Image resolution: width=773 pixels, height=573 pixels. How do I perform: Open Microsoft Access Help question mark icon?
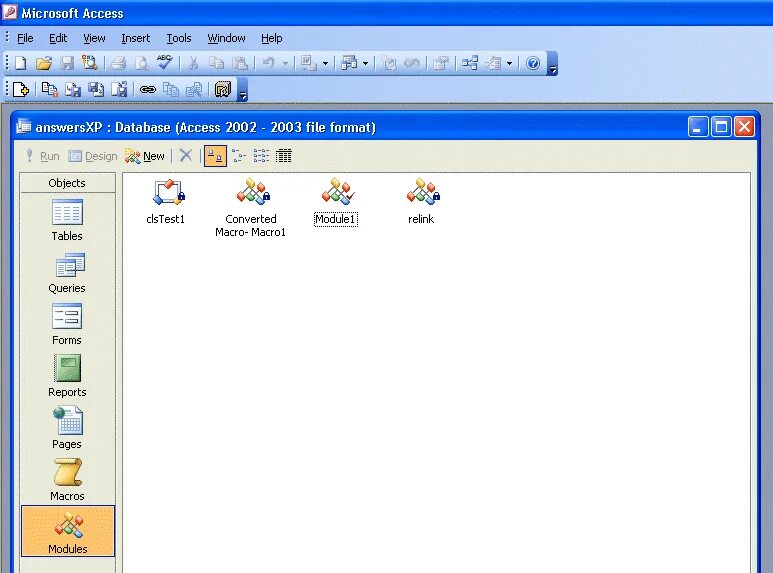click(533, 63)
